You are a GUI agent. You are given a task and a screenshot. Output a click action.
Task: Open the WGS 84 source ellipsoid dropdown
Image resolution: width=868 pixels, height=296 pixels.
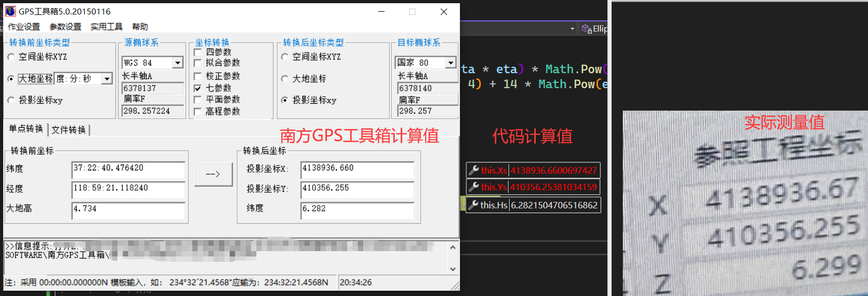point(178,63)
